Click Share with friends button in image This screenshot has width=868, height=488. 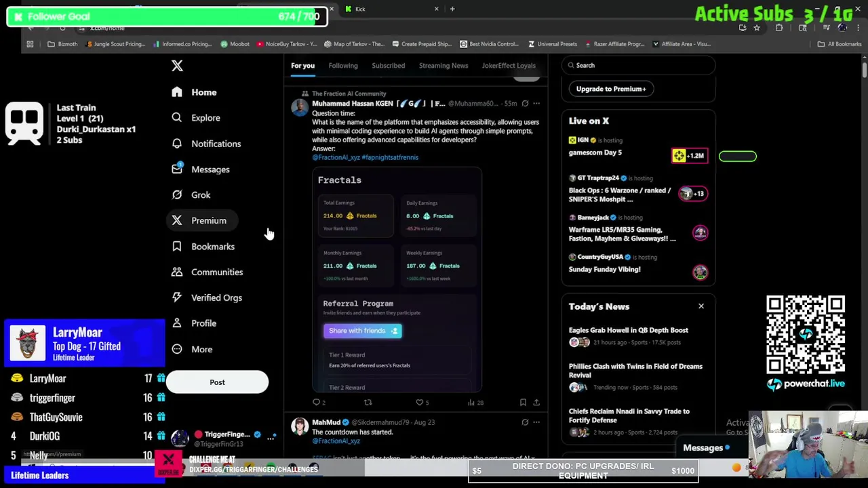(363, 331)
